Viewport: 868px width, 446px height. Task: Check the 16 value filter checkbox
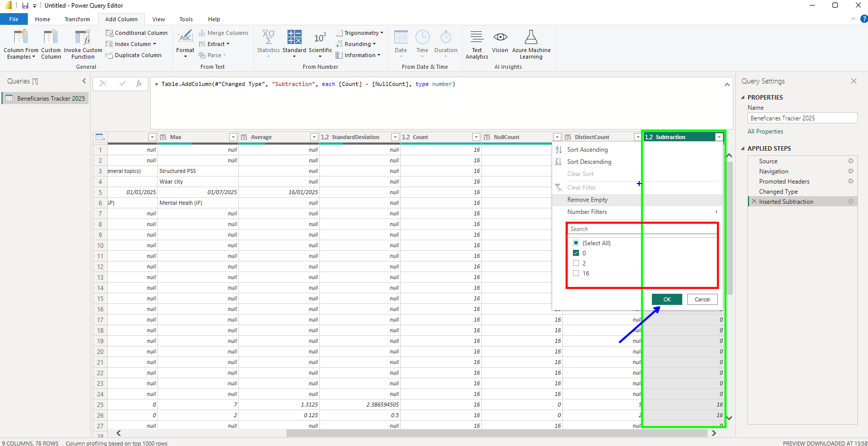point(576,273)
